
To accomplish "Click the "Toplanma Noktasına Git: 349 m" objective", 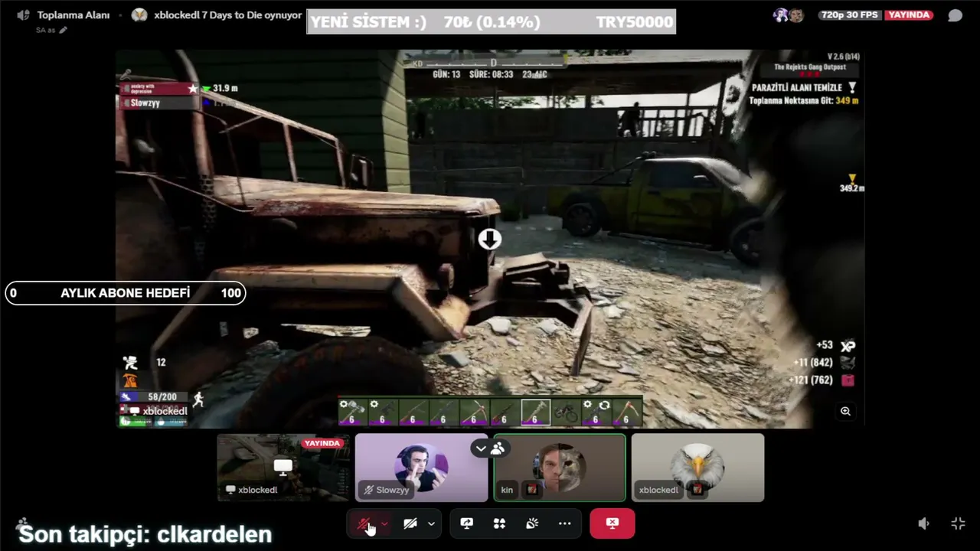I will point(803,100).
